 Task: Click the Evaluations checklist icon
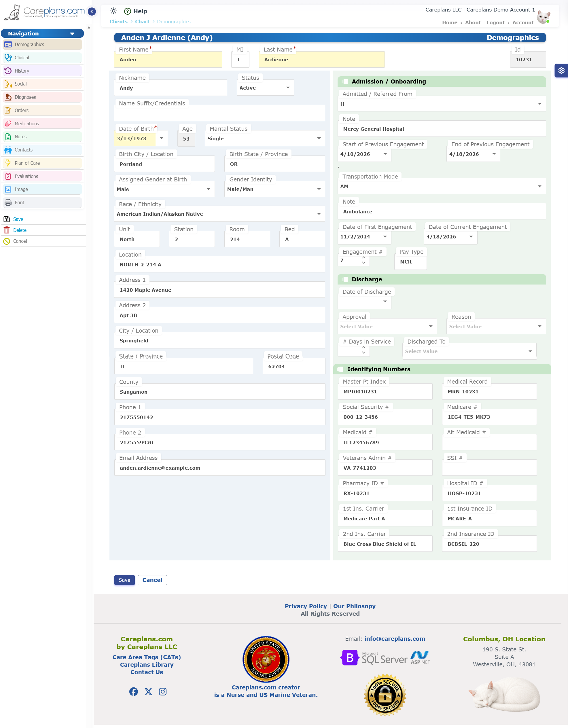tap(8, 176)
